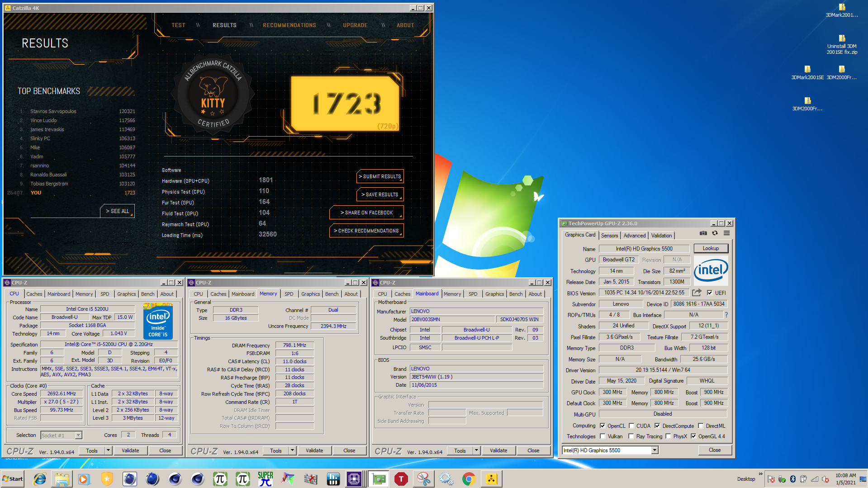Open Google Chrome from the taskbar

pyautogui.click(x=469, y=479)
